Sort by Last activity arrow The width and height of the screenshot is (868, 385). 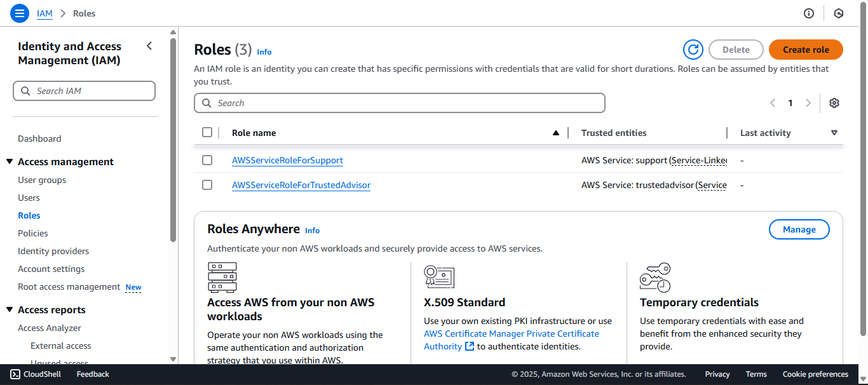834,133
